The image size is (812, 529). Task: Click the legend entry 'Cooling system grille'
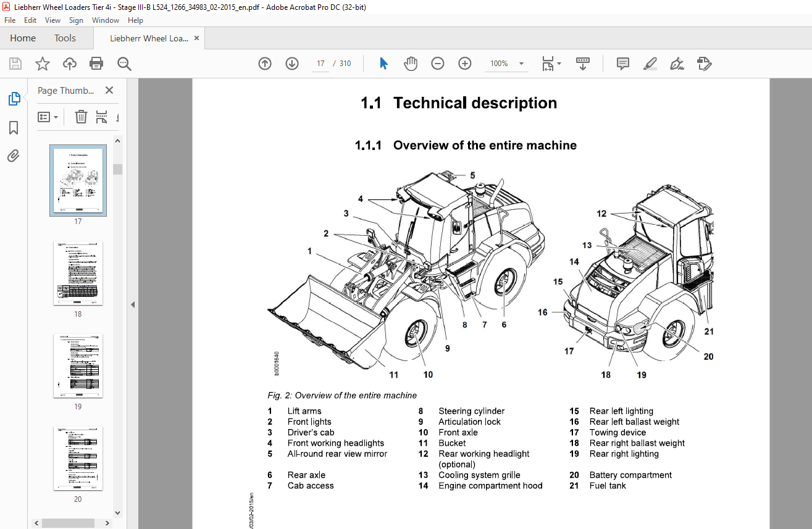click(x=479, y=475)
